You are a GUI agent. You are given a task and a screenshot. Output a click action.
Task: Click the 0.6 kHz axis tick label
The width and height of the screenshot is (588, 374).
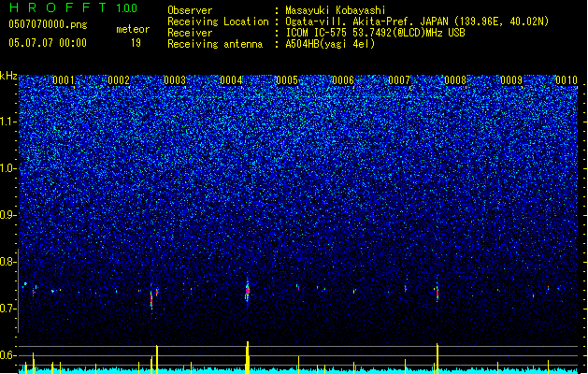pos(8,355)
